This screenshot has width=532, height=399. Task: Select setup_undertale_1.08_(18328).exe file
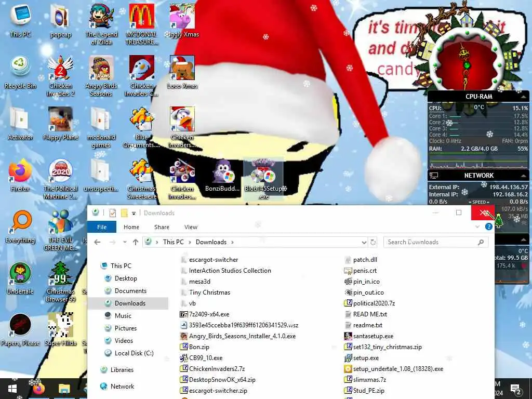(x=394, y=369)
